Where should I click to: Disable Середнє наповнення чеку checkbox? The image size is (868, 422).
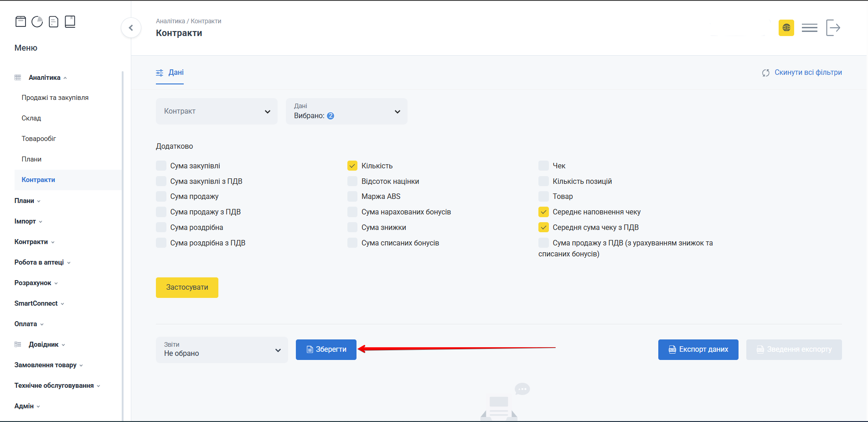click(x=543, y=212)
